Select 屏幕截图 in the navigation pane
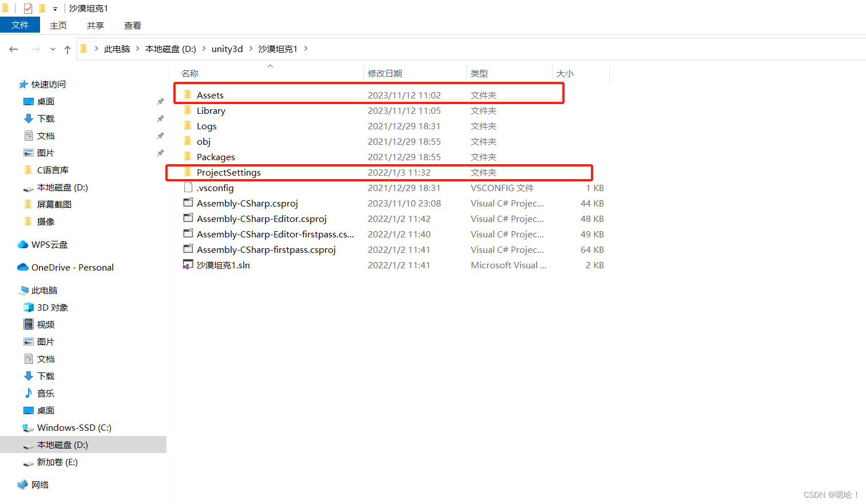866x504 pixels. [54, 204]
